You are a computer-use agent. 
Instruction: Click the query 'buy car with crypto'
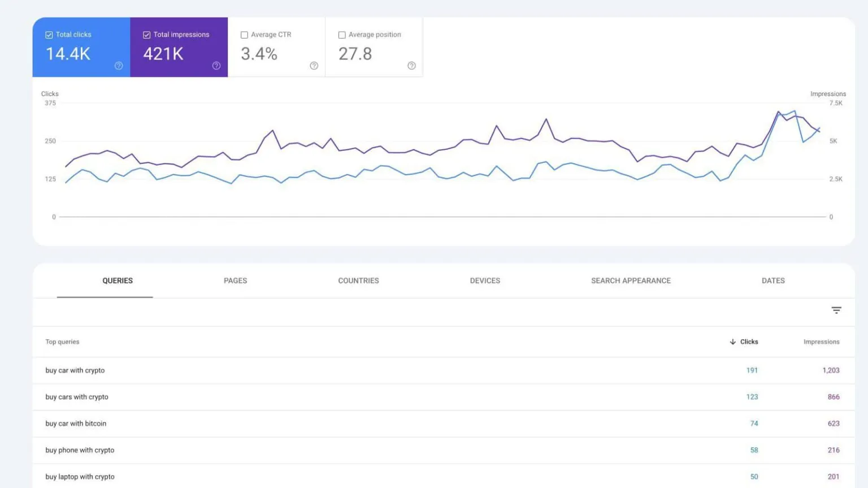pos(75,370)
